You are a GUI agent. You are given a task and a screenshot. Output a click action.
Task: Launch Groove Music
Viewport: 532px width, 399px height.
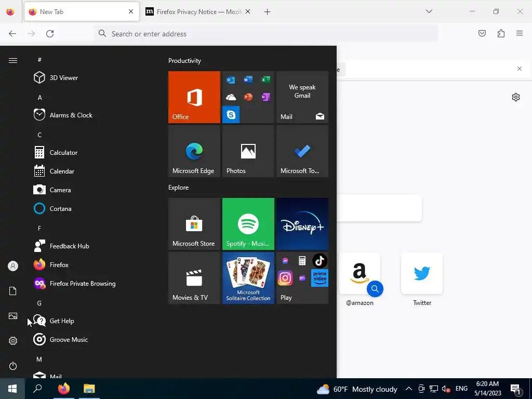pos(91,339)
